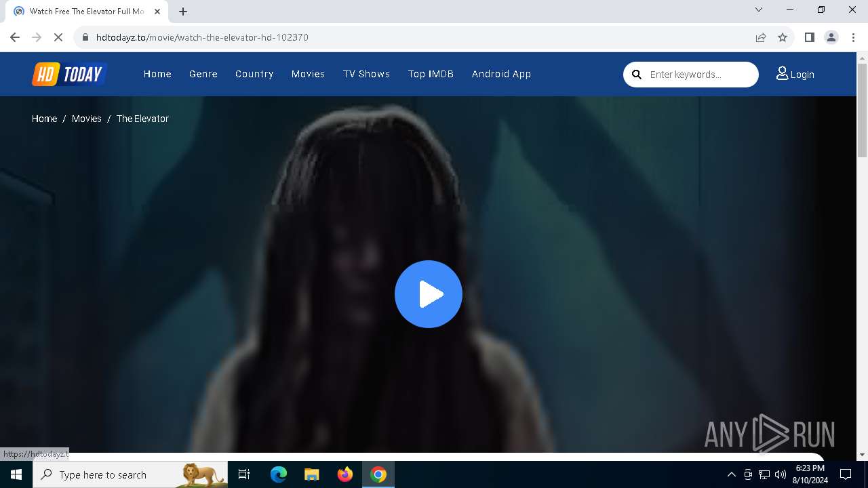Play The Elevator movie with blue play button
This screenshot has height=488, width=868.
click(429, 294)
